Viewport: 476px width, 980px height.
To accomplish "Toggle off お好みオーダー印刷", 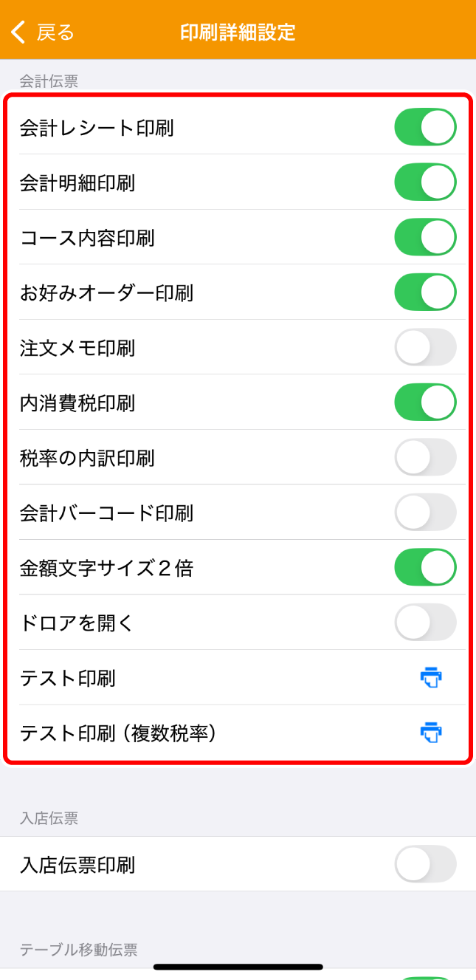I will pyautogui.click(x=425, y=292).
